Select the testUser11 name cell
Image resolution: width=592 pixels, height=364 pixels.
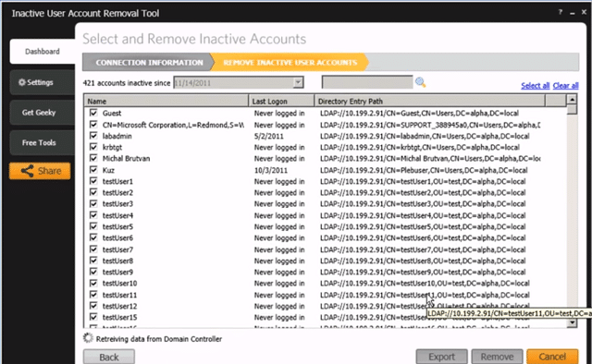tap(119, 295)
